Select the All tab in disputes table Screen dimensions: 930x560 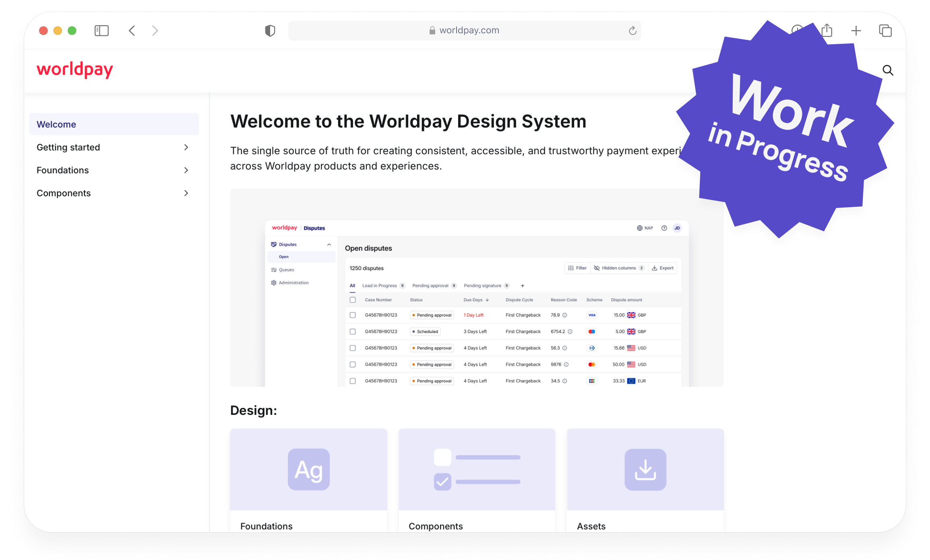(x=352, y=286)
